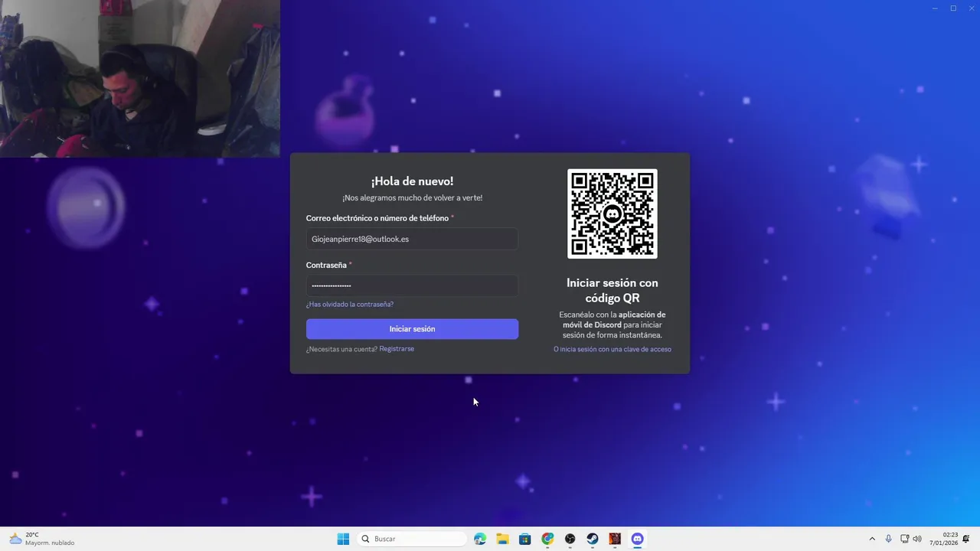Follow the Registrarse link
This screenshot has width=980, height=551.
tap(397, 349)
